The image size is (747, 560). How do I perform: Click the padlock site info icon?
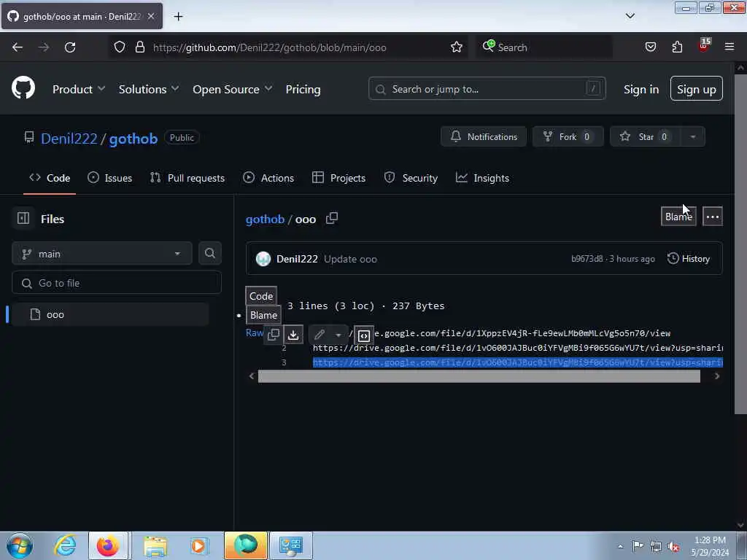139,47
